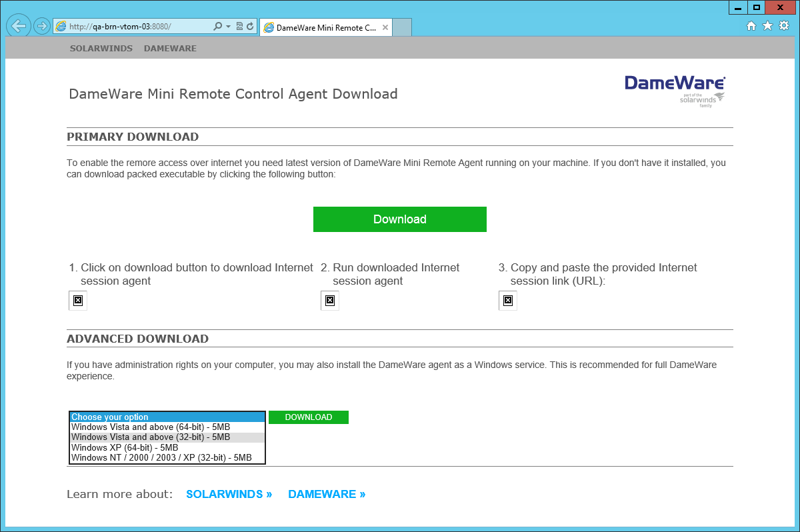This screenshot has height=532, width=800.
Task: Follow the SOLARWINDS » link
Action: [229, 494]
